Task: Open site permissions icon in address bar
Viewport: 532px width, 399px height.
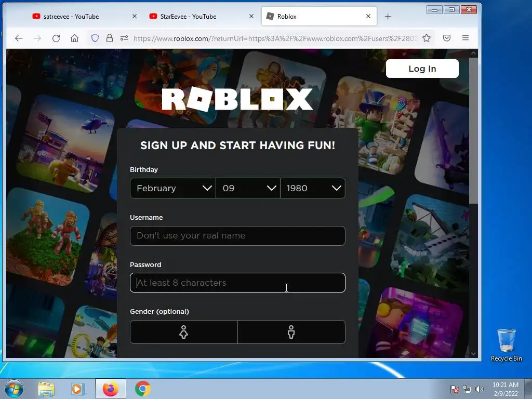Action: 124,38
